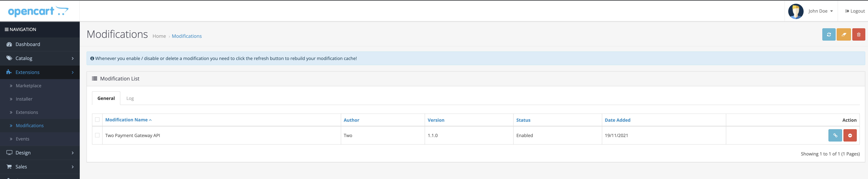Collapse the Extensions menu chevron
Screen dimensions: 868x179
72,72
